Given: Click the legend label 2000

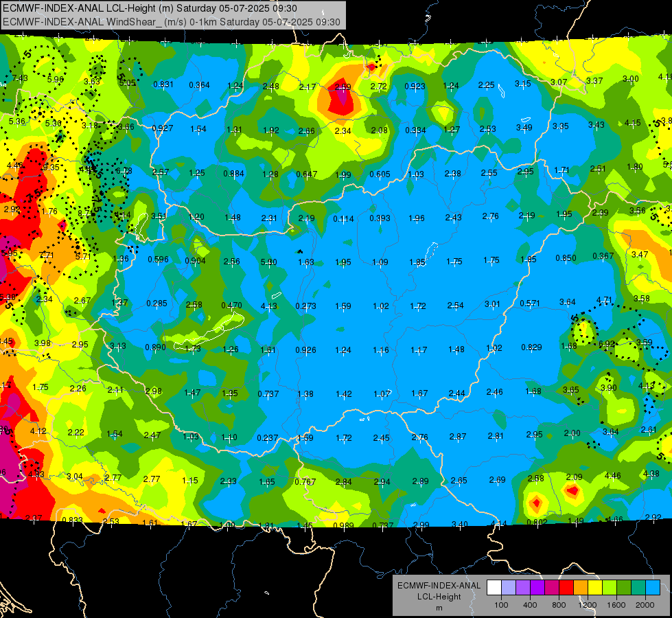Looking at the screenshot, I should point(645,605).
